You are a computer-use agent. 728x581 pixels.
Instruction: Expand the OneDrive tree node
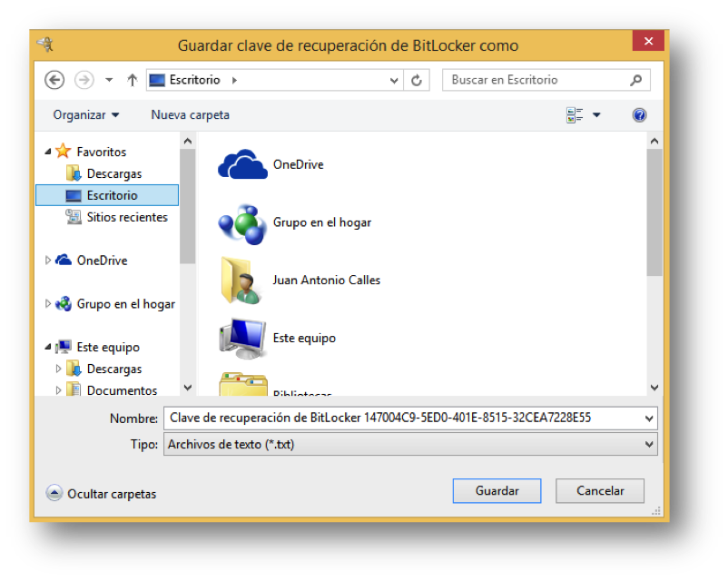tap(48, 260)
